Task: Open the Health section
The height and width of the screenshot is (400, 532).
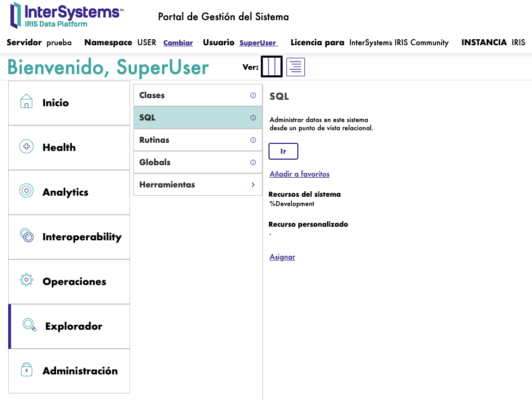Action: click(69, 147)
